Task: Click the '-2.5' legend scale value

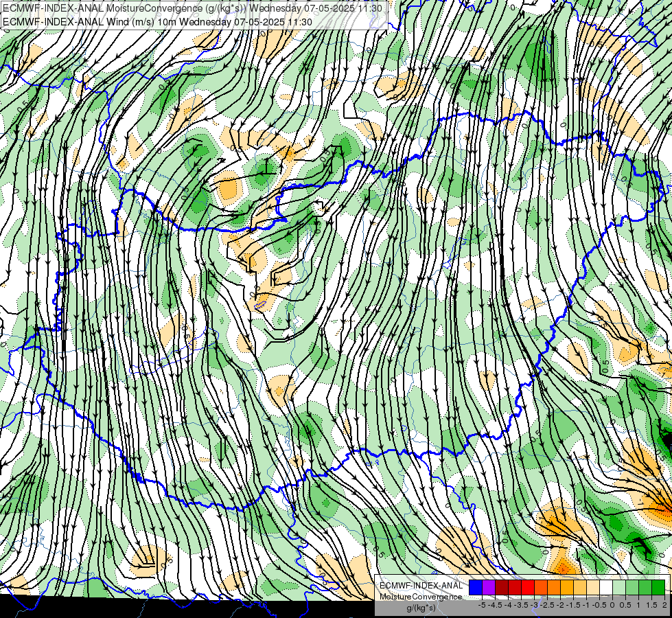Action: (x=547, y=605)
